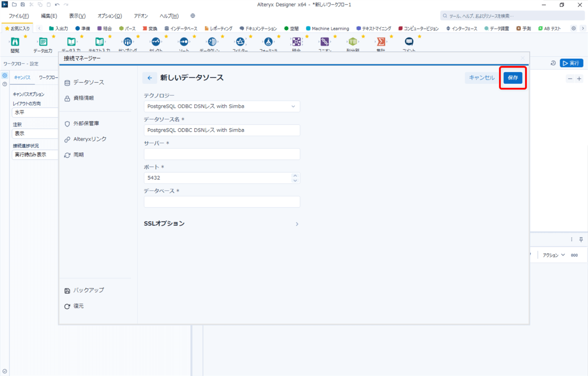Viewport: 588px width, 376px height.
Task: Open 資格情報 in connection manager sidebar
Action: [x=79, y=98]
